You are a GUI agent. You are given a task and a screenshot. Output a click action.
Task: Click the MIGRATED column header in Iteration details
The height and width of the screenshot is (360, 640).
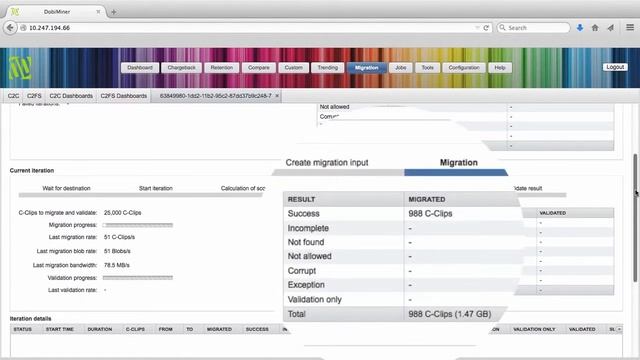[219, 329]
